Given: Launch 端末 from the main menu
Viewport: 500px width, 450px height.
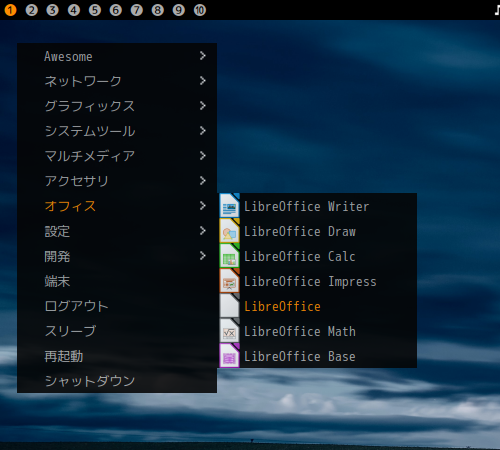Looking at the screenshot, I should pyautogui.click(x=117, y=281).
